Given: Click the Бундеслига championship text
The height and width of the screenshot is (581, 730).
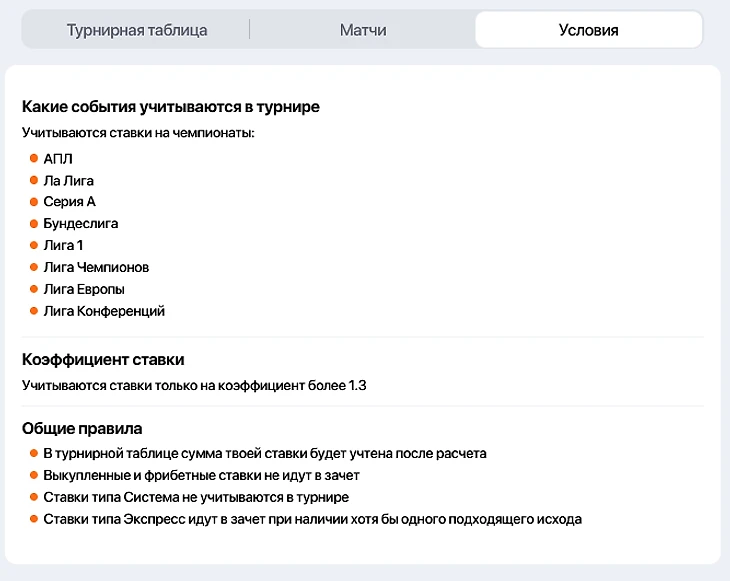Looking at the screenshot, I should 81,224.
